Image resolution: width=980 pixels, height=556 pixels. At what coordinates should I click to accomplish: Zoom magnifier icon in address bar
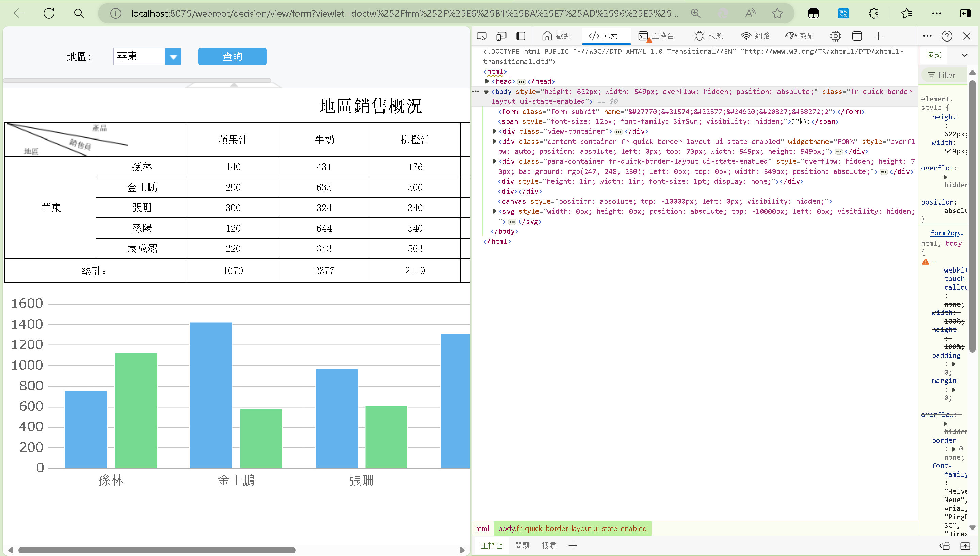pyautogui.click(x=695, y=13)
